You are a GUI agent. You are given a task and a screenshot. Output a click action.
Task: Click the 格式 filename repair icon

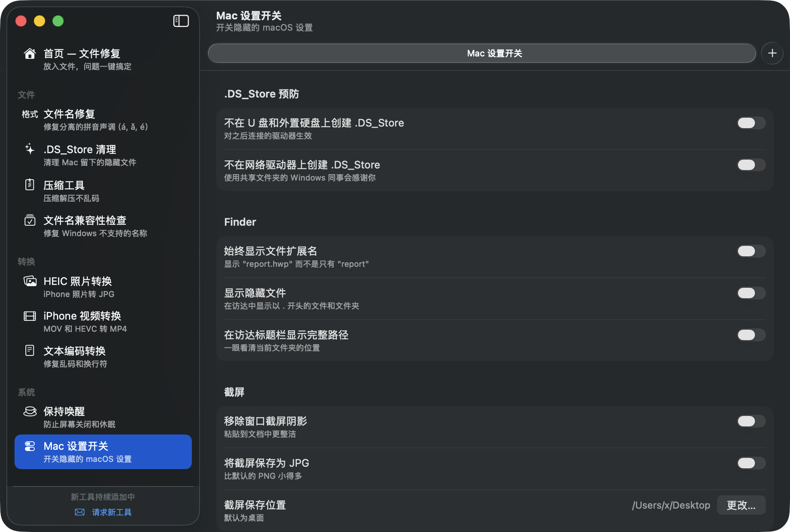[30, 114]
